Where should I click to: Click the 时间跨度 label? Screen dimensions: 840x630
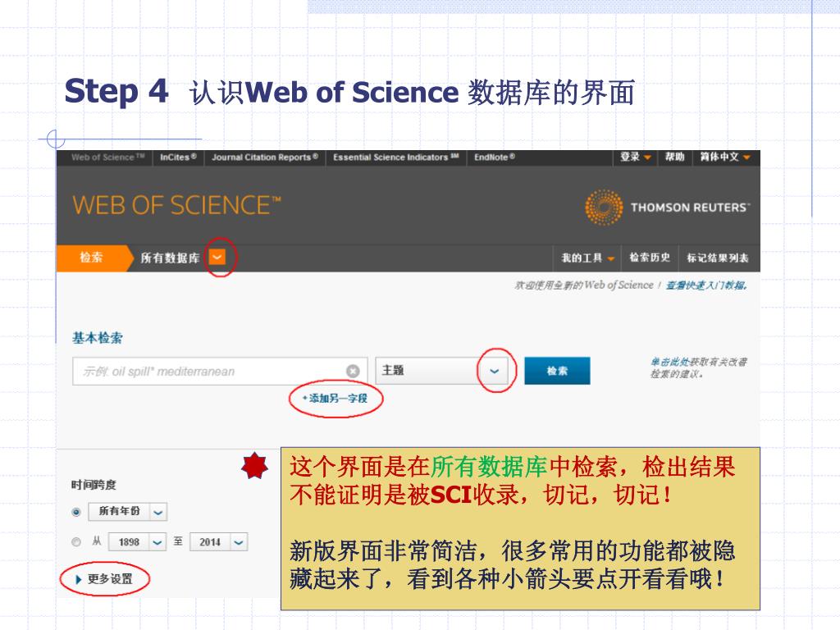(94, 485)
